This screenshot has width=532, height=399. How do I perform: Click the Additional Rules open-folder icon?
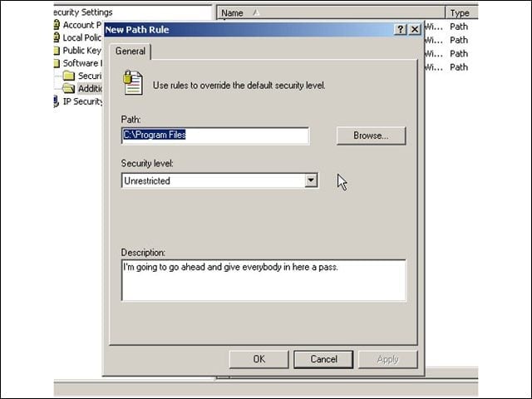(x=69, y=89)
